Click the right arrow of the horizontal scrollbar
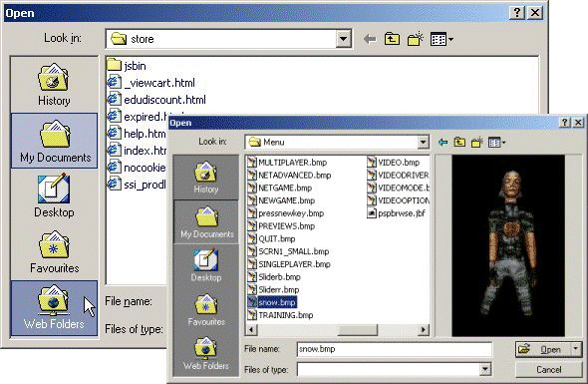Image resolution: width=588 pixels, height=384 pixels. (x=424, y=330)
